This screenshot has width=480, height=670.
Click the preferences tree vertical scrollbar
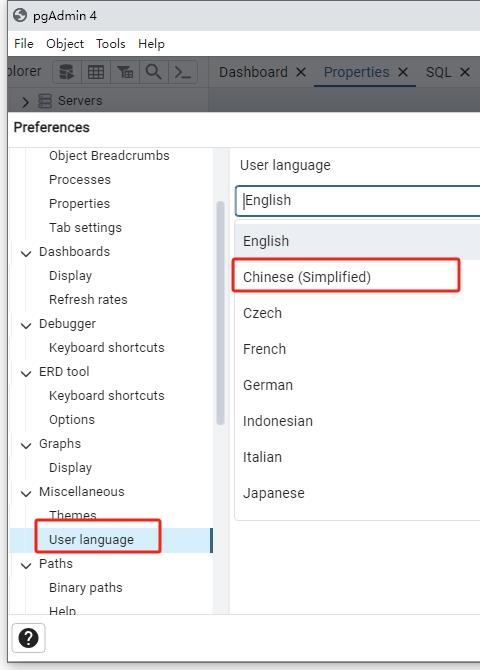point(221,313)
